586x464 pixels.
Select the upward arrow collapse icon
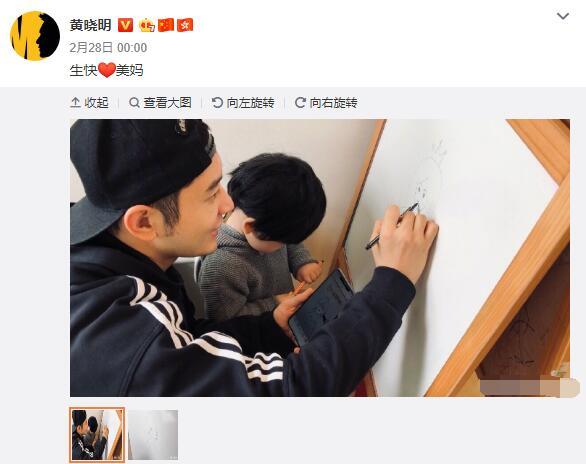(75, 102)
